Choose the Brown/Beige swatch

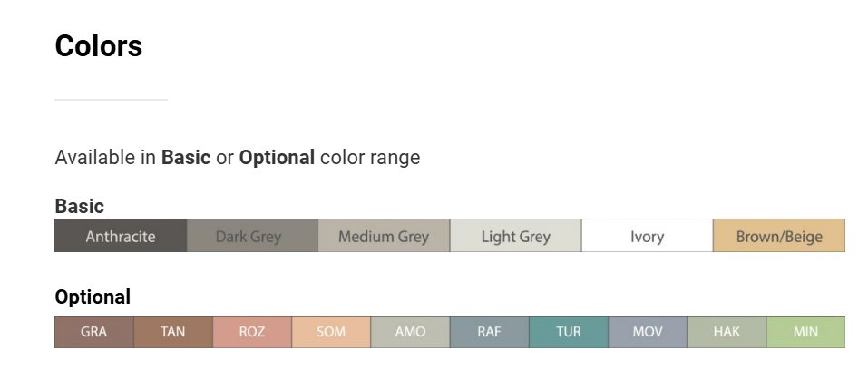coord(779,236)
